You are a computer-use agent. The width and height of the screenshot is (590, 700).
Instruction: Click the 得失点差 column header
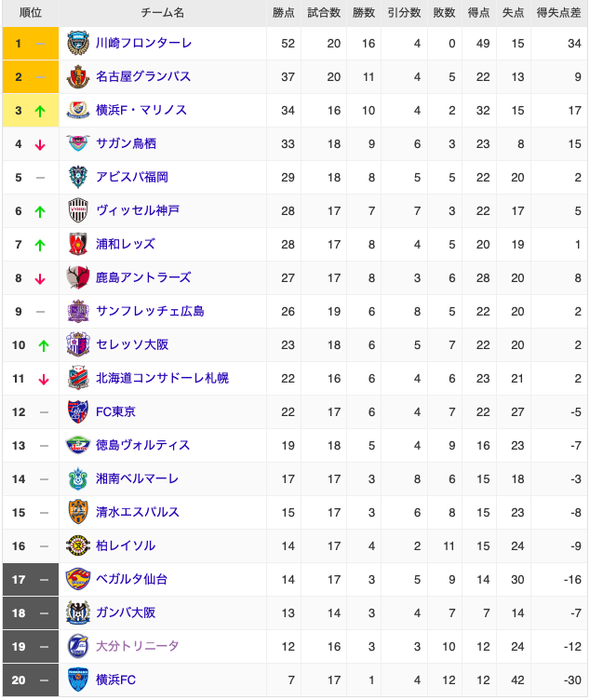(x=558, y=13)
